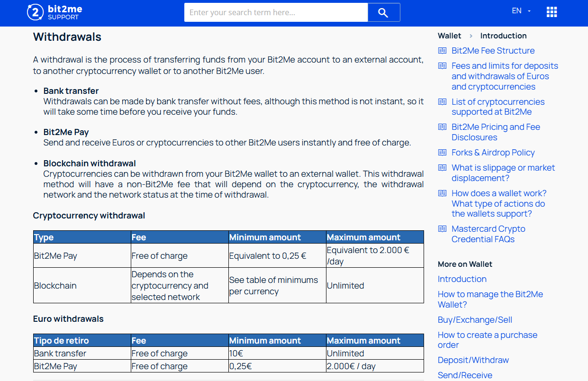588x381 pixels.
Task: Click article icon beside Bit2Me Fee Structure
Action: point(442,51)
